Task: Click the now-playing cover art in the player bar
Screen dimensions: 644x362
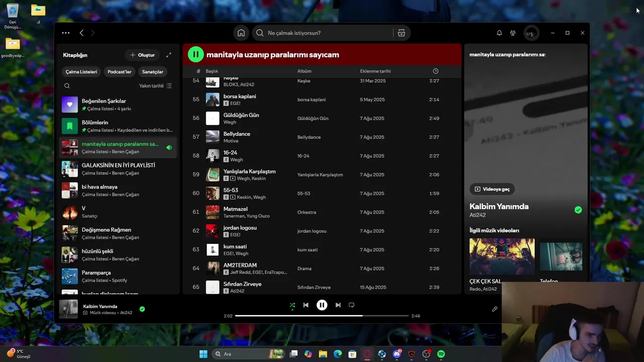Action: 68,309
